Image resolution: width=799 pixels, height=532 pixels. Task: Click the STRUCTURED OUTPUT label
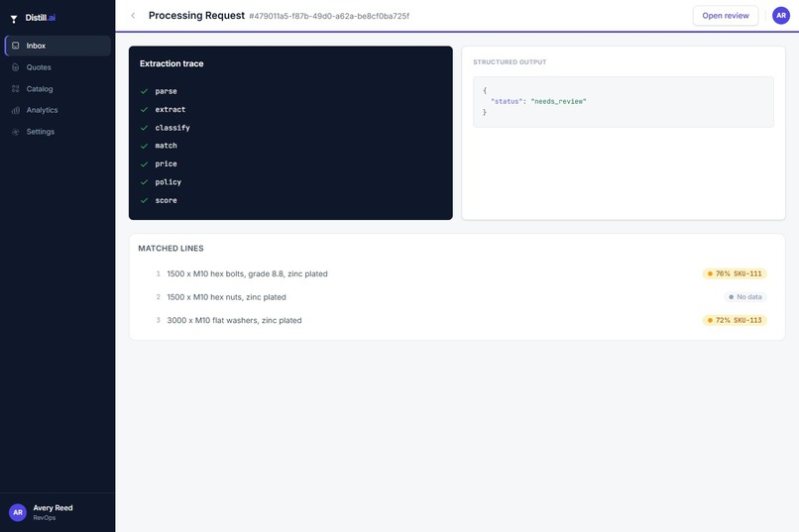pos(510,62)
